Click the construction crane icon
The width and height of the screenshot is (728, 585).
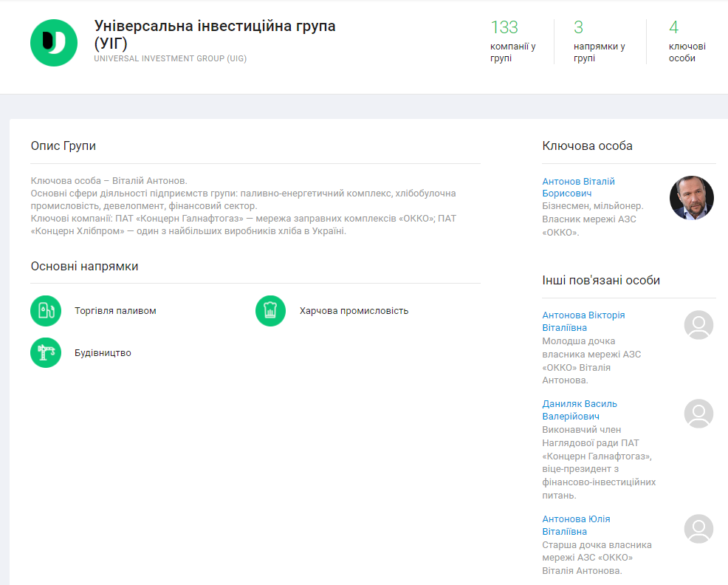tap(46, 352)
